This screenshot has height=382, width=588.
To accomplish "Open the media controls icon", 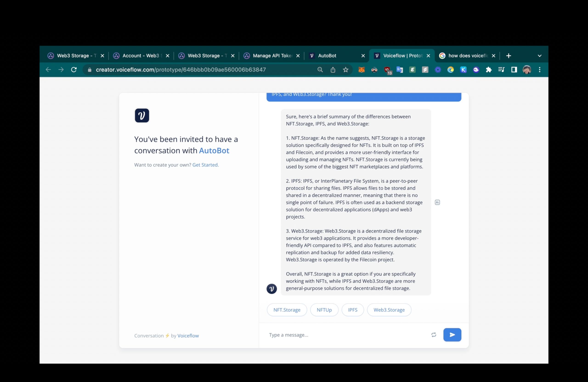I will (x=501, y=70).
